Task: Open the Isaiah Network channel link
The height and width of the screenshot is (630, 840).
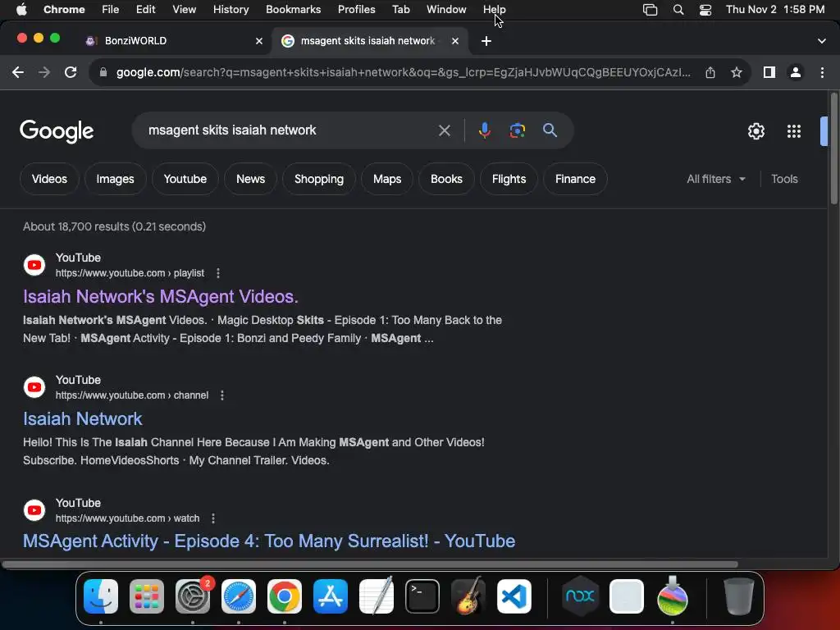Action: [x=83, y=419]
